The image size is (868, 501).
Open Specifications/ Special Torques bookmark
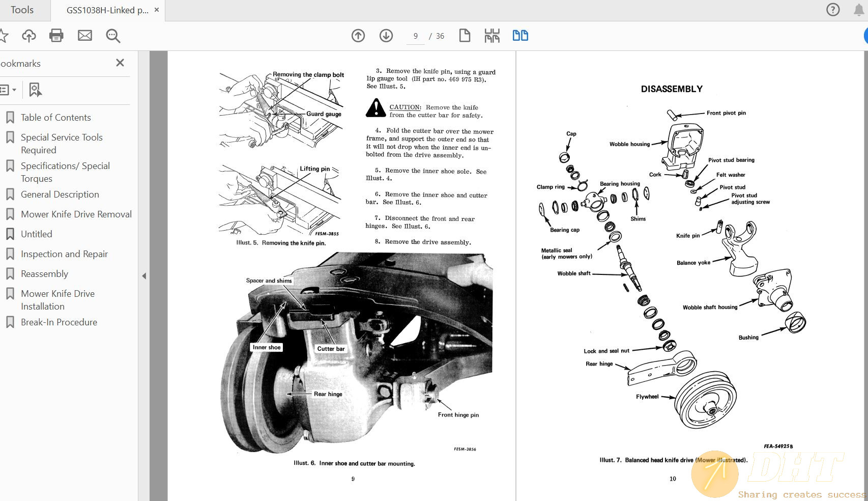coord(65,172)
